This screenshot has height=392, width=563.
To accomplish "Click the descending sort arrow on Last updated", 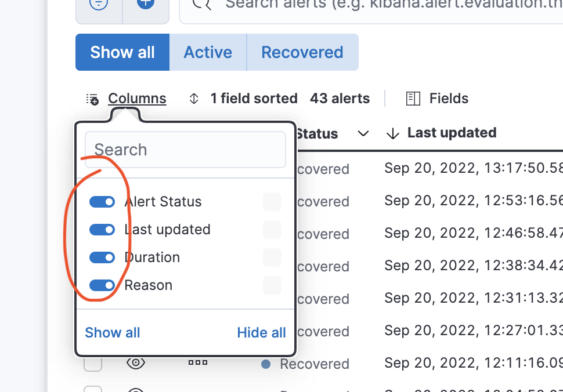I will (392, 133).
